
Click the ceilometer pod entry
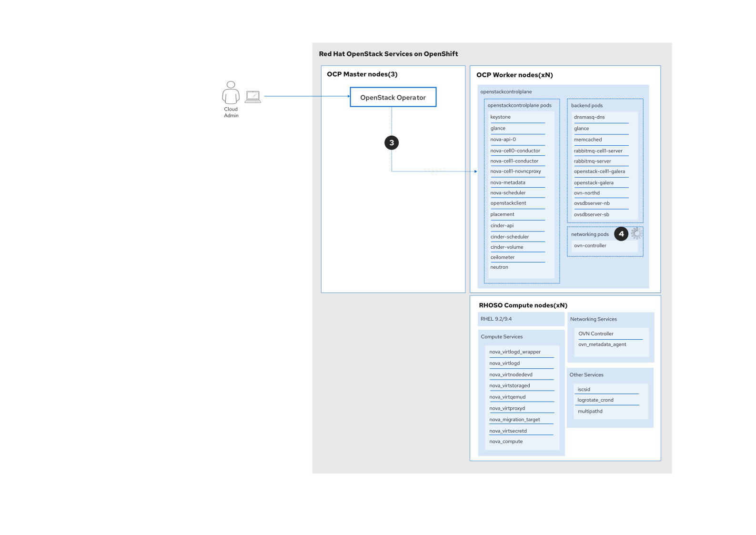click(x=503, y=258)
